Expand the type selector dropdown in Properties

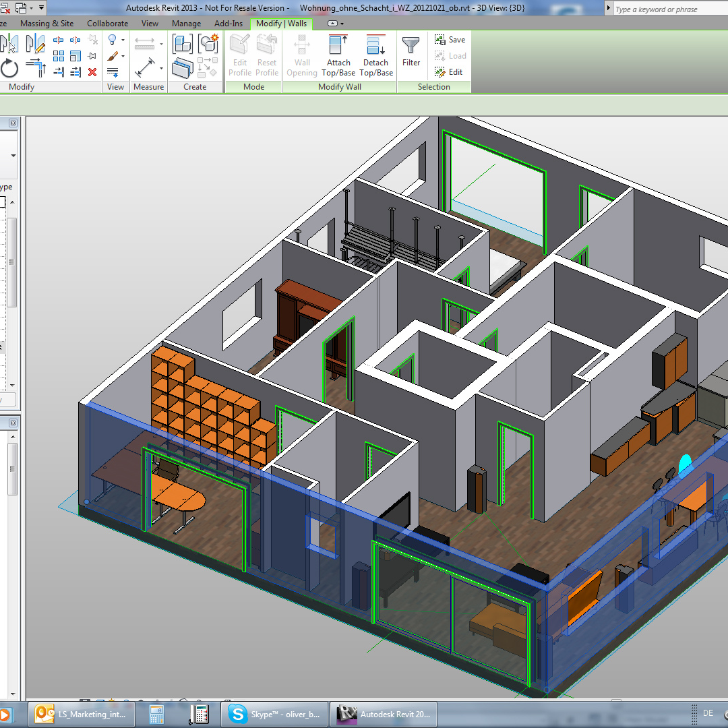[x=13, y=156]
